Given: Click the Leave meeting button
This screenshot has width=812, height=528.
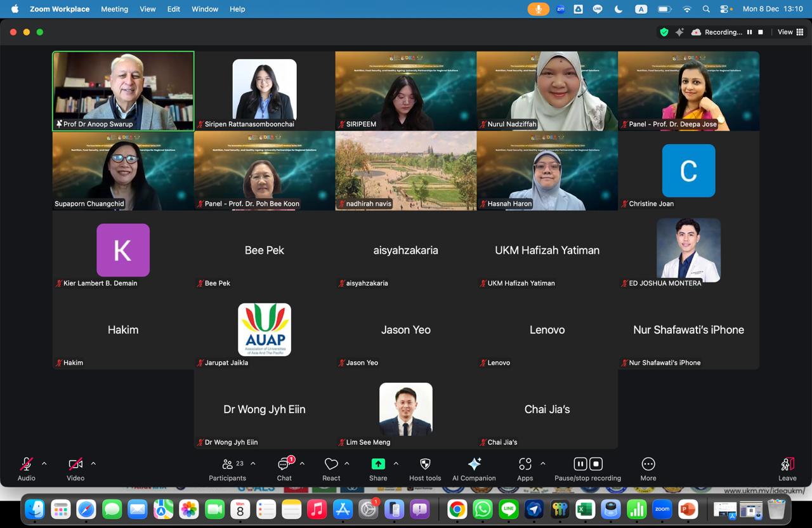Looking at the screenshot, I should click(787, 469).
